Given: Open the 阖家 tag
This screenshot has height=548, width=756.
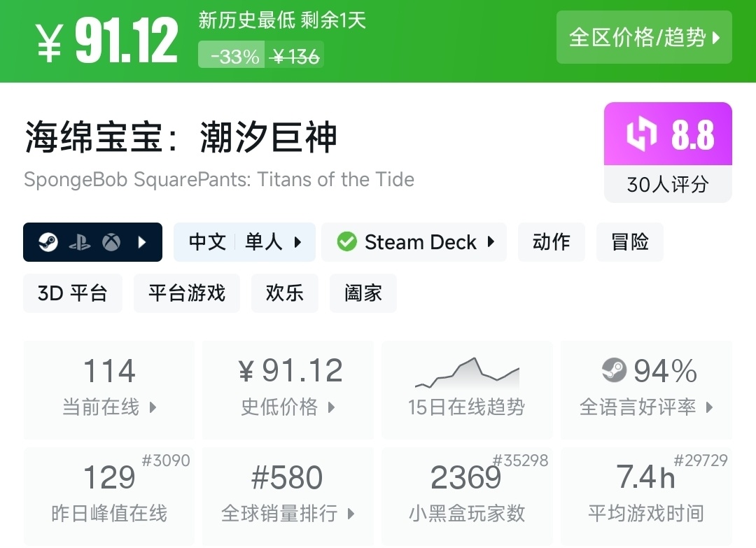Looking at the screenshot, I should click(363, 293).
